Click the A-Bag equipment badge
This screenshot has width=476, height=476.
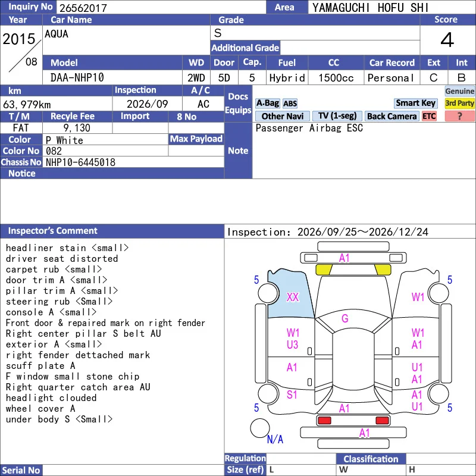267,103
